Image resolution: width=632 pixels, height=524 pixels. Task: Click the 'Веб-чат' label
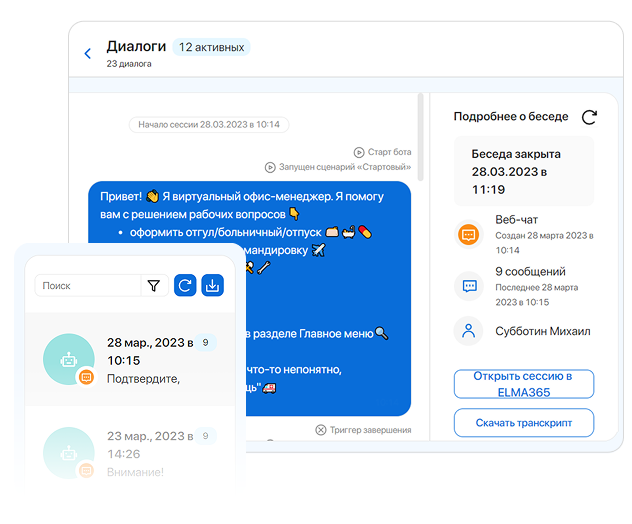[516, 220]
